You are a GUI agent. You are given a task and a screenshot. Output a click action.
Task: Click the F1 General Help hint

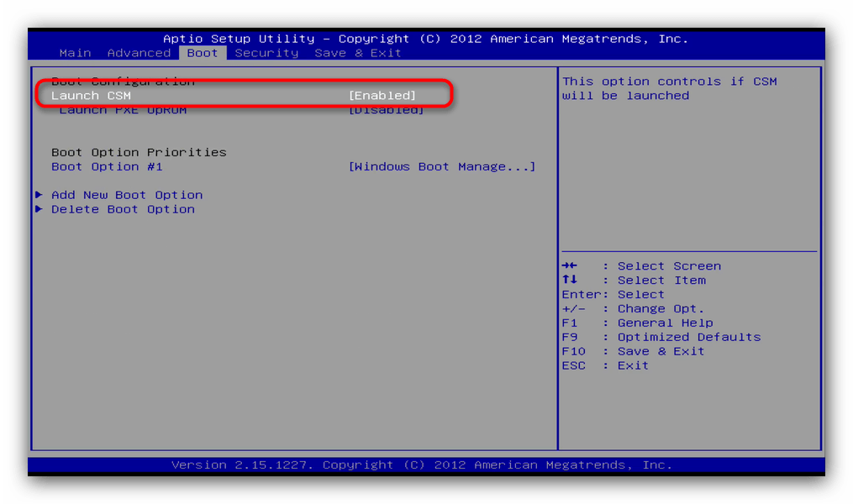click(638, 323)
